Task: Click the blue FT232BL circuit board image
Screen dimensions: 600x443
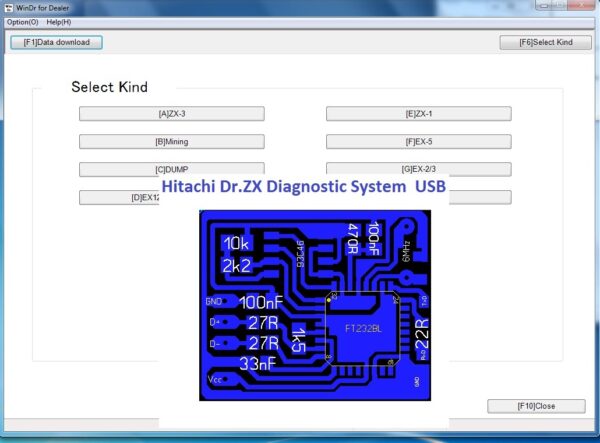Action: [x=315, y=305]
